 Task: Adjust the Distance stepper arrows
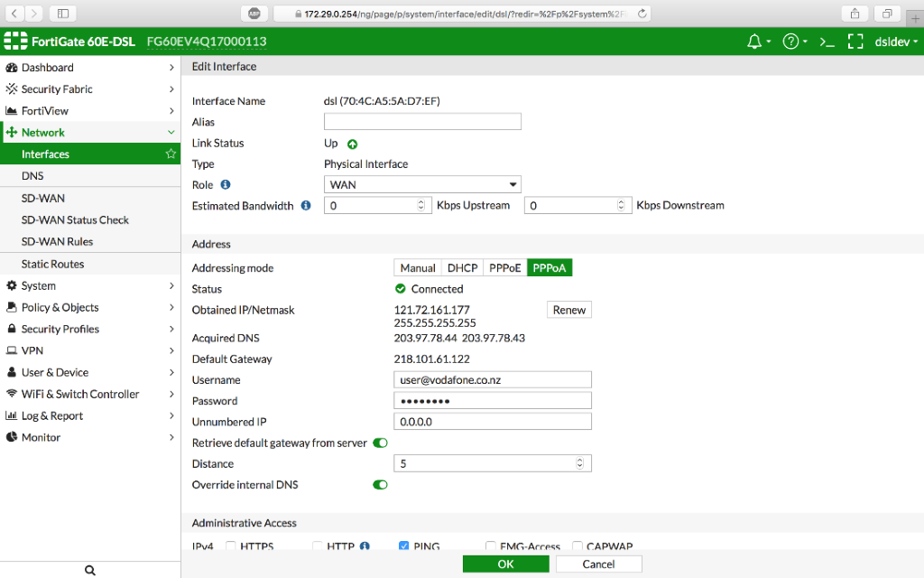click(580, 463)
